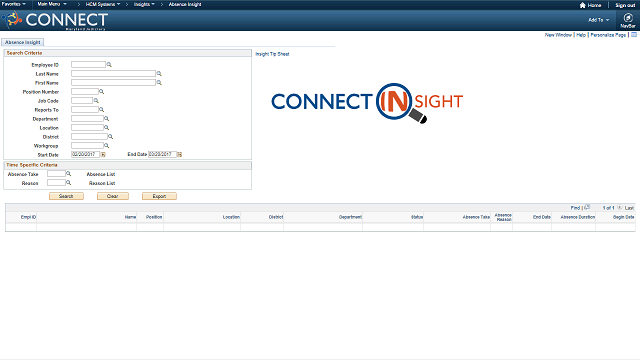Open Reason lookup magnifier
640x360 pixels.
[69, 182]
